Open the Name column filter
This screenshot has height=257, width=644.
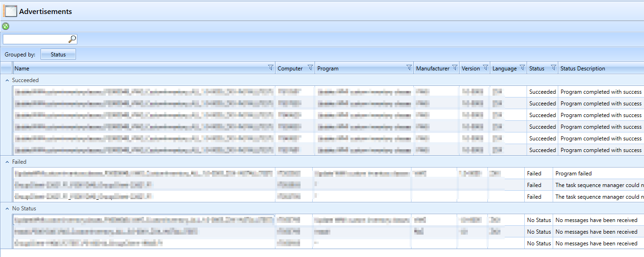click(x=271, y=68)
